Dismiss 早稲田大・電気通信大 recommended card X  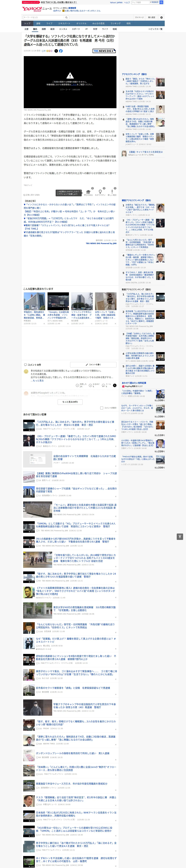click(44, 323)
